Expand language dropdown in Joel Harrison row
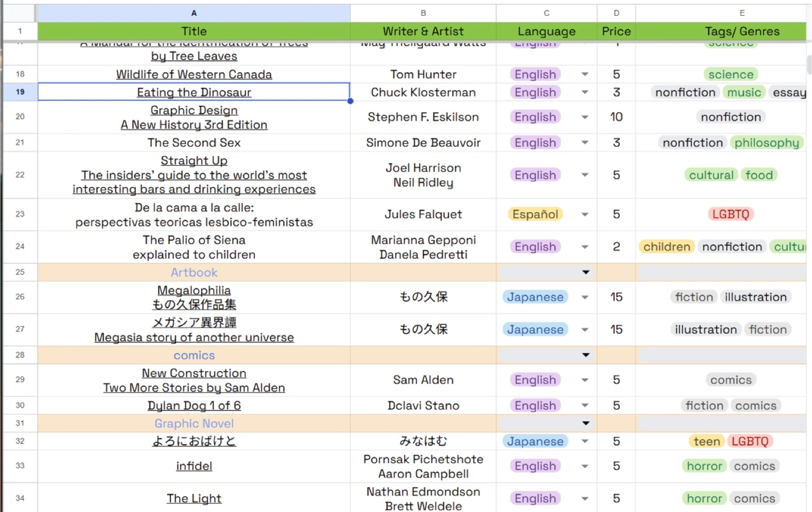812x512 pixels. pos(585,175)
